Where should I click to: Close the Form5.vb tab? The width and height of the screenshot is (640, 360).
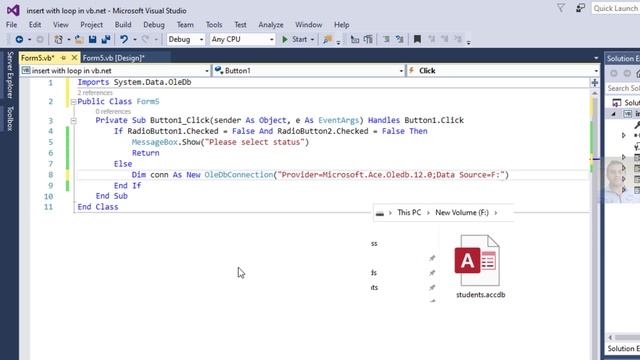coord(74,58)
